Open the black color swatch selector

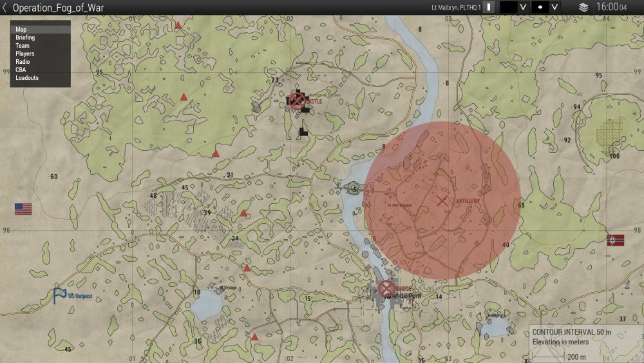point(509,7)
